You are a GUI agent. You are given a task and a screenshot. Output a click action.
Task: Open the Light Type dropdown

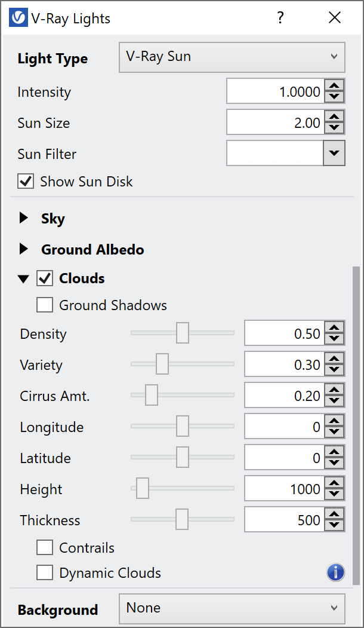click(x=232, y=57)
